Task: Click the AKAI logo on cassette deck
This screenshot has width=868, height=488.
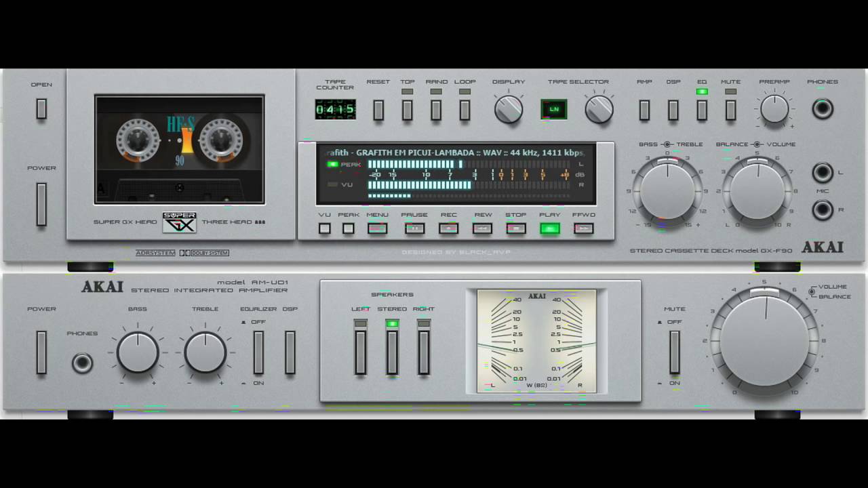Action: (x=823, y=247)
